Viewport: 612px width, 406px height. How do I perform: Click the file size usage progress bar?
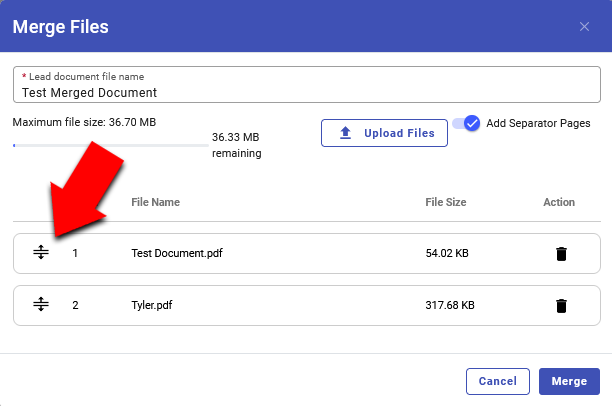point(110,145)
